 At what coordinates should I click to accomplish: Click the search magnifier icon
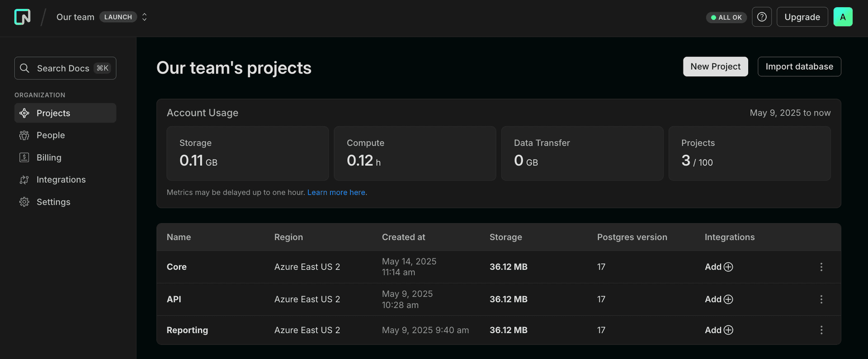(x=25, y=68)
